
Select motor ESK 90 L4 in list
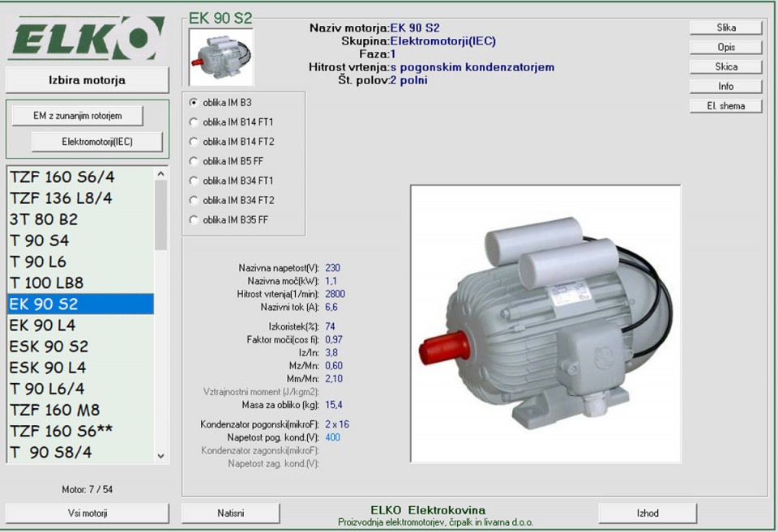pos(80,368)
